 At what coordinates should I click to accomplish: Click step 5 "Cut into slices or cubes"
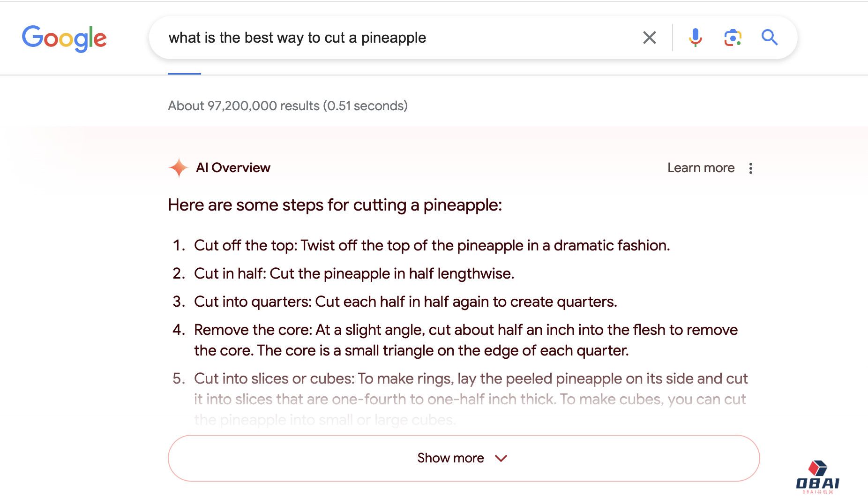click(470, 379)
